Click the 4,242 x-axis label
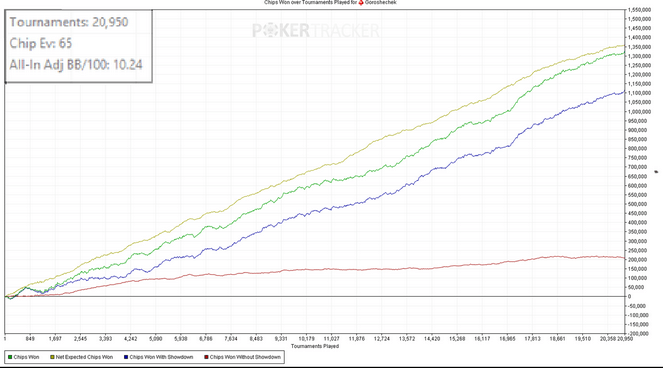 [x=131, y=339]
